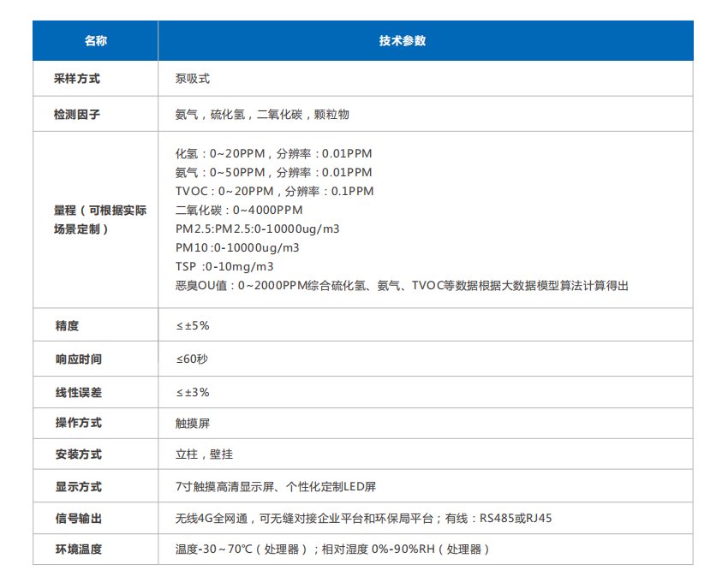
Task: Click the 氨气，硫化氢，二氧化碳，颗粒物 text
Action: coord(261,114)
